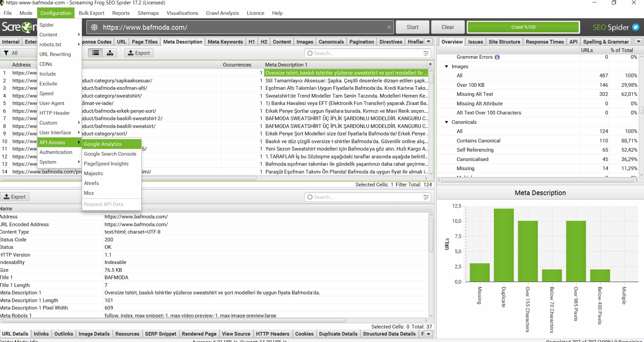644x342 pixels.
Task: Open the SERP Snippet tab
Action: pos(161,334)
